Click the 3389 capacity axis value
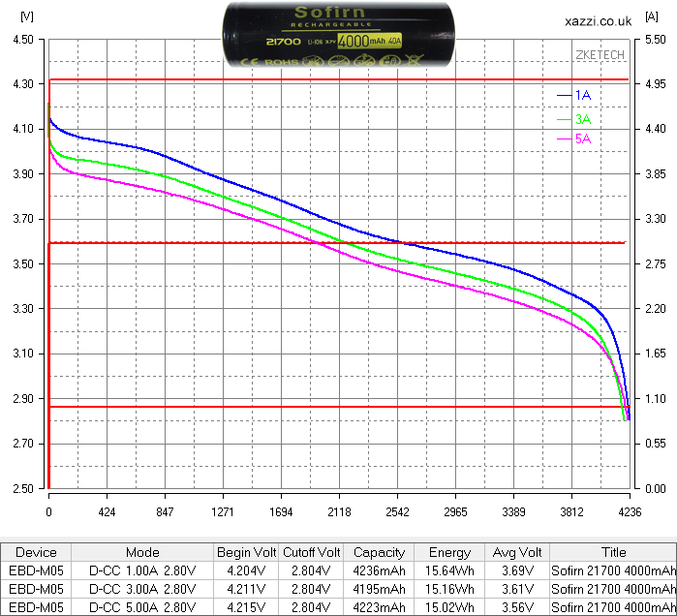This screenshot has height=616, width=677. click(x=513, y=512)
